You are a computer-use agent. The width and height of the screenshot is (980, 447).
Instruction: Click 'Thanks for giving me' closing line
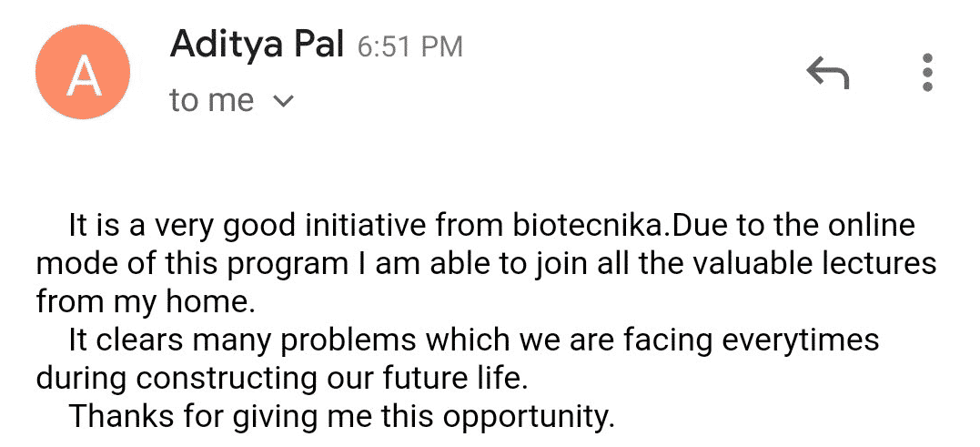(x=342, y=416)
